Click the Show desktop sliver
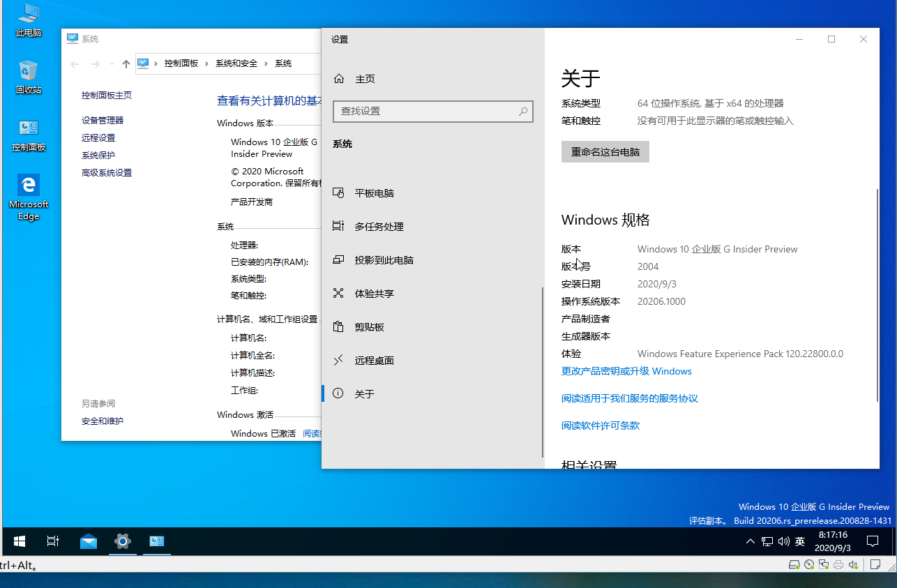This screenshot has width=897, height=588. click(894, 541)
